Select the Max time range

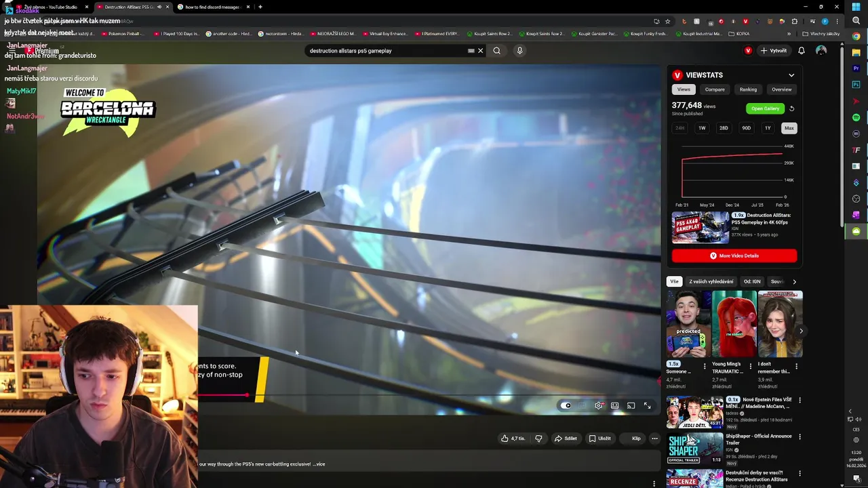[789, 128]
